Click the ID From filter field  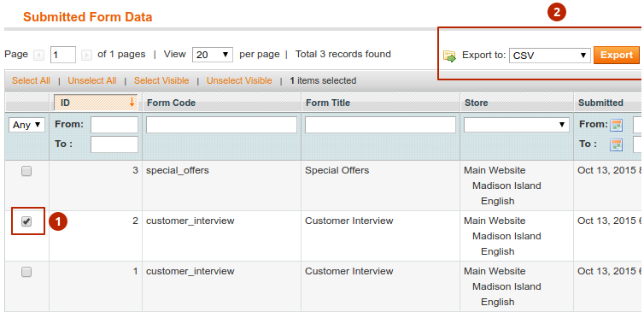pos(114,125)
